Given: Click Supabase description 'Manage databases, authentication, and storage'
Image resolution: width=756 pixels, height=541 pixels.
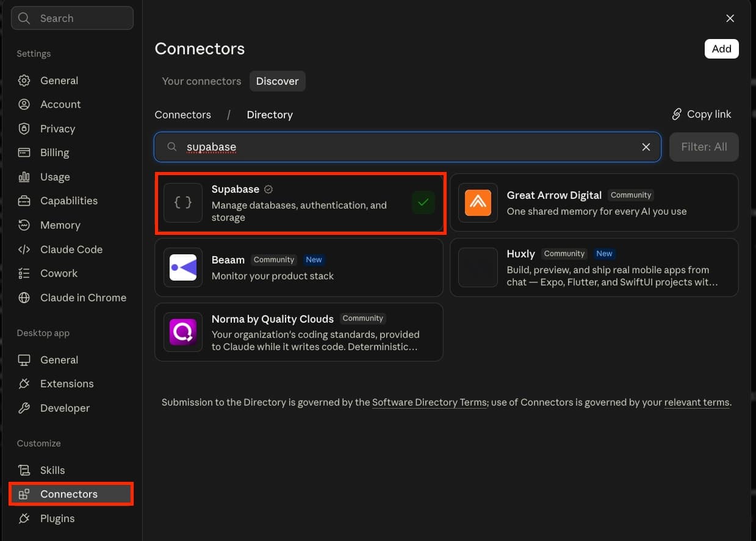Looking at the screenshot, I should click(299, 211).
